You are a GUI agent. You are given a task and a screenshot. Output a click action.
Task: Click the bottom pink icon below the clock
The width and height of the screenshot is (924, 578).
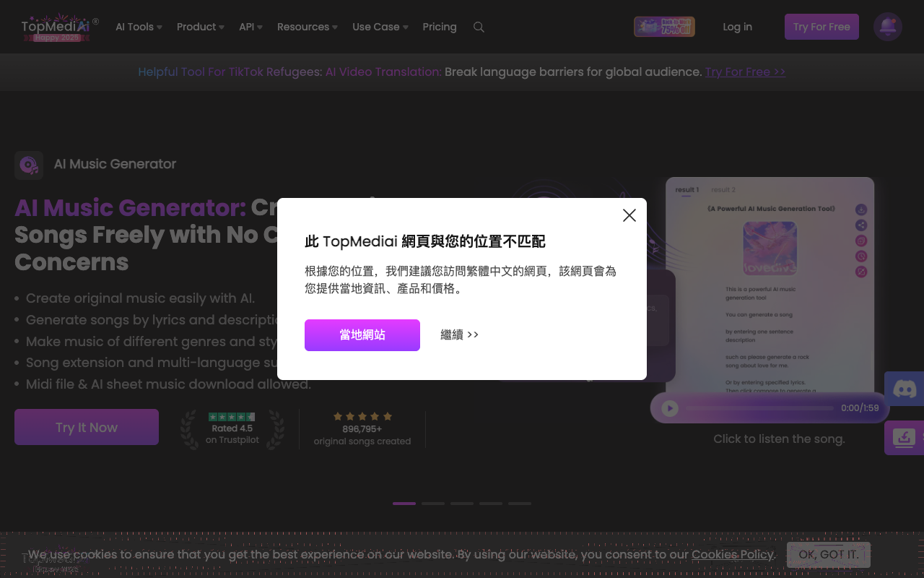point(861,272)
